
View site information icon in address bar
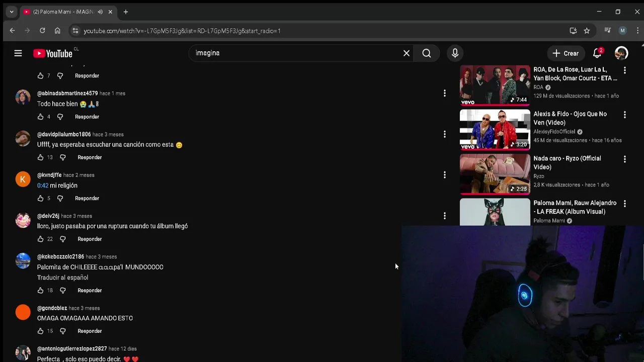[75, 31]
